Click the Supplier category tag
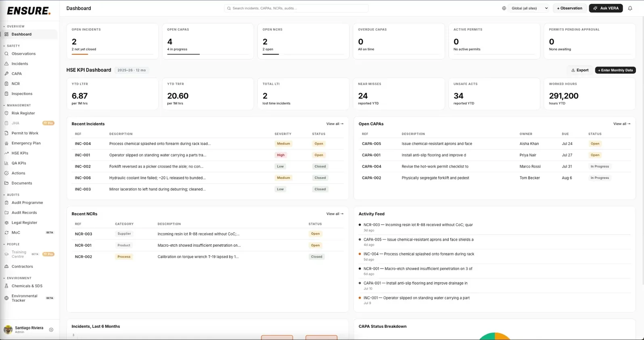Screen dimensions: 644x340 pyautogui.click(x=124, y=234)
